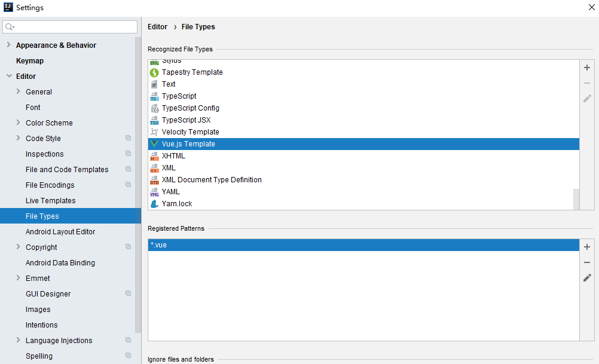The width and height of the screenshot is (599, 364).
Task: Edit file type pencil icon in Recognized File Types
Action: (x=587, y=99)
